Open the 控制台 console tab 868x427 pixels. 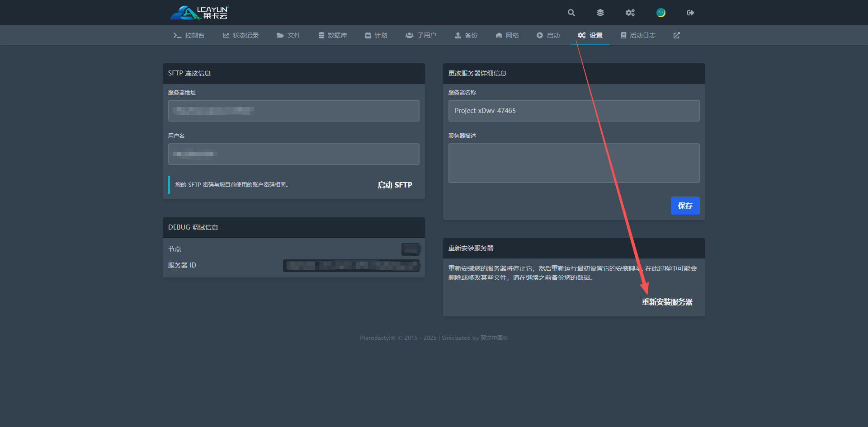pyautogui.click(x=189, y=35)
